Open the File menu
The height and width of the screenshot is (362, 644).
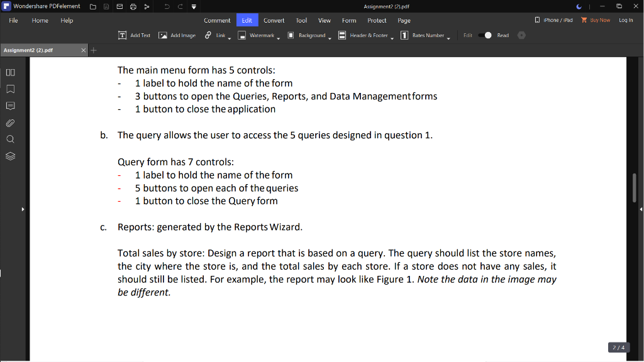(14, 20)
